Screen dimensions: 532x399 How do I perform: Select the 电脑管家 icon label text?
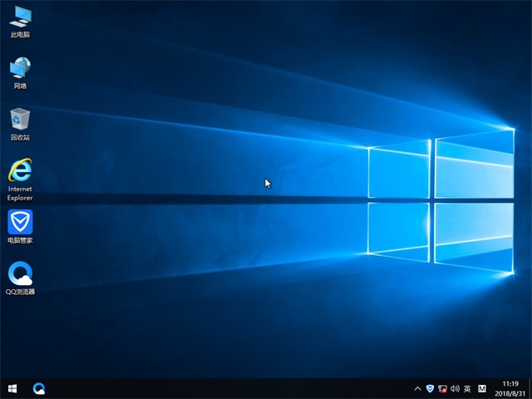click(x=20, y=240)
